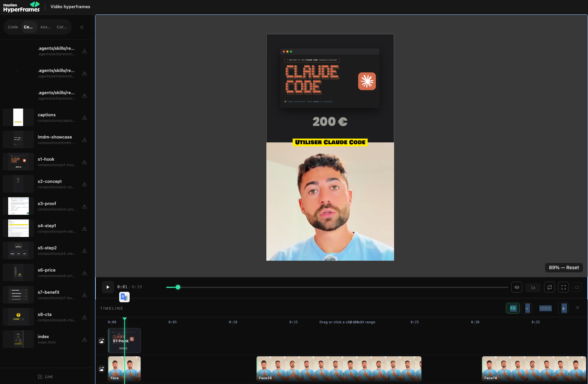
Task: Select the s4-step1 composition
Action: coord(46,228)
